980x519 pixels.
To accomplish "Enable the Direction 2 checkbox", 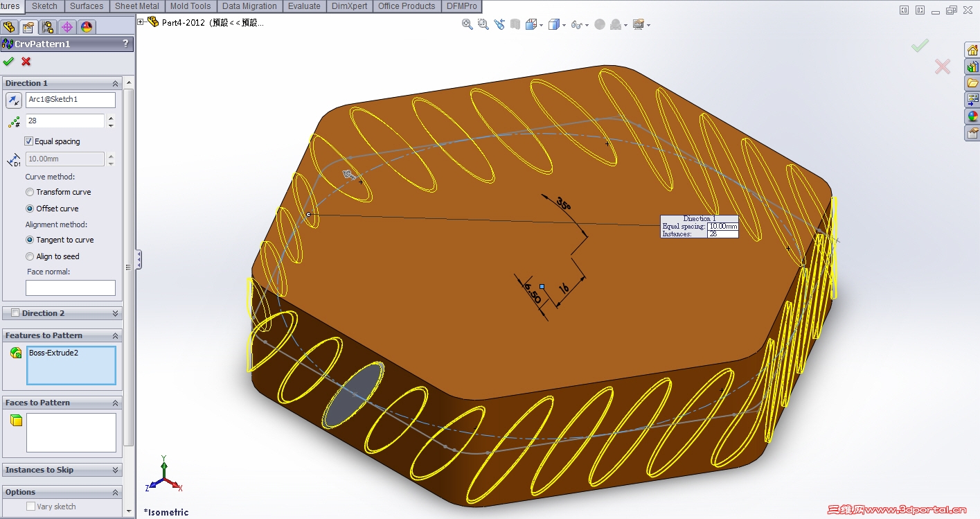I will (x=15, y=313).
